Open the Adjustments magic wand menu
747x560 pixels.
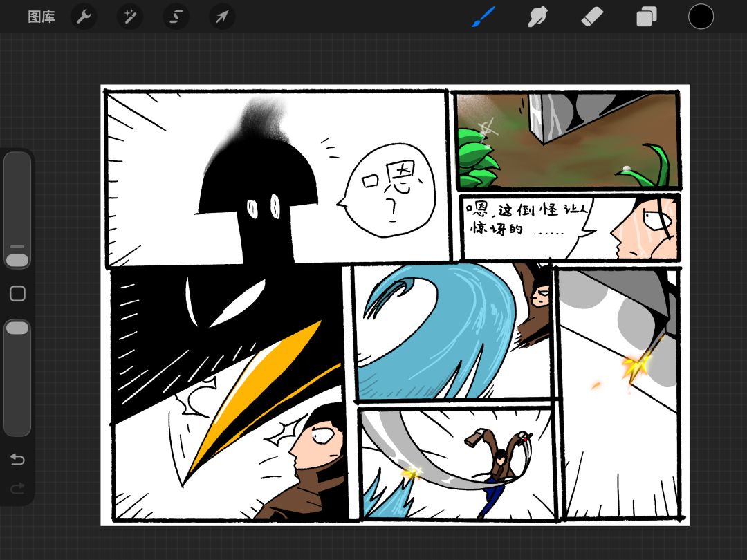(130, 17)
